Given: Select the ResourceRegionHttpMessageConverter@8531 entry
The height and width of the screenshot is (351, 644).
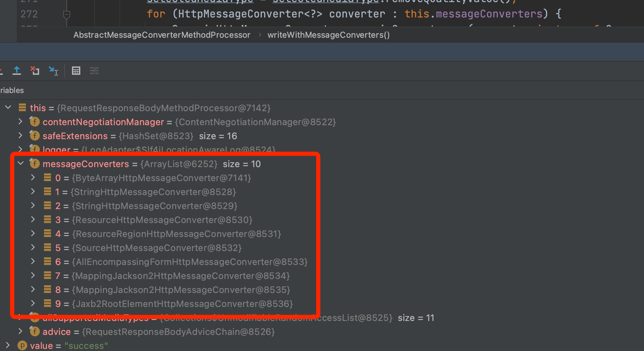Looking at the screenshot, I should [322, 234].
